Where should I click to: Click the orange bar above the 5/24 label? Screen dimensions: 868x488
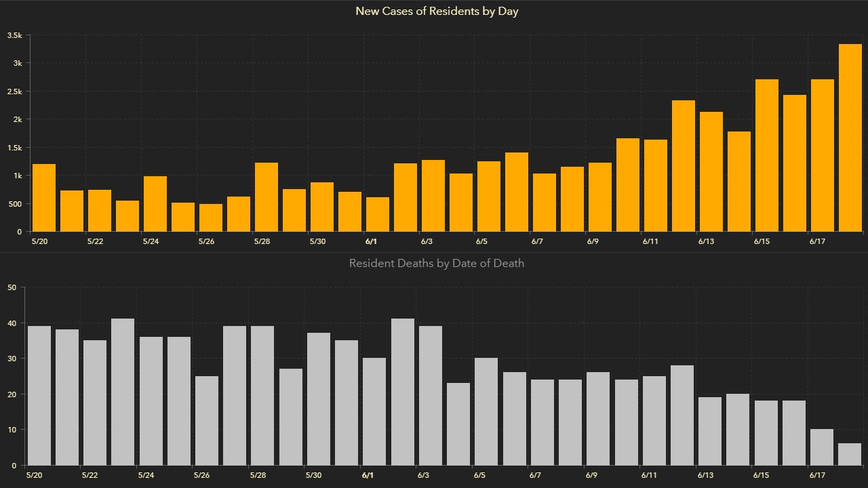pyautogui.click(x=155, y=204)
